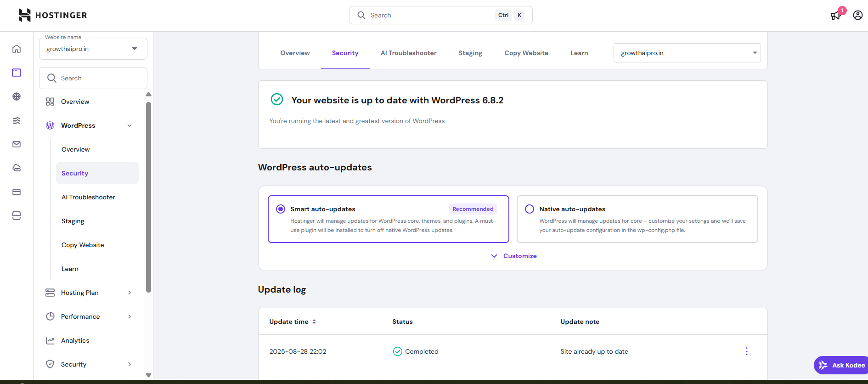
Task: Open the VPS cloud icon in the rail
Action: pos(17,168)
